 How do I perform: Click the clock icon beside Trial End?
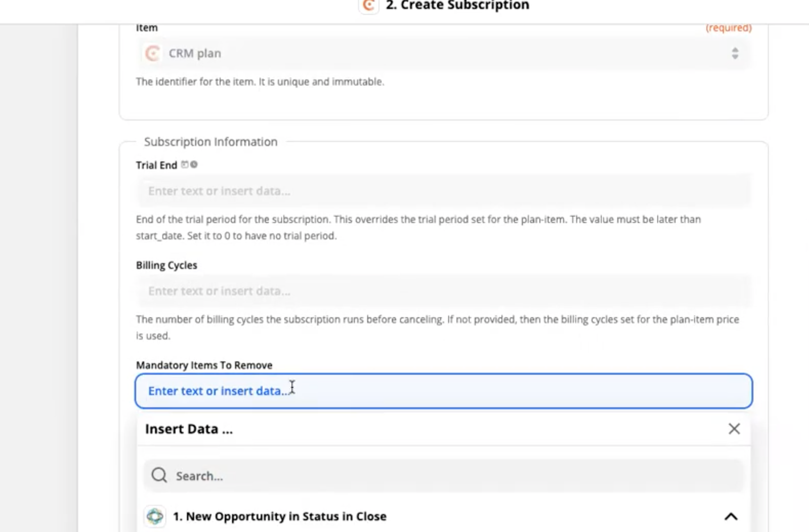(194, 164)
